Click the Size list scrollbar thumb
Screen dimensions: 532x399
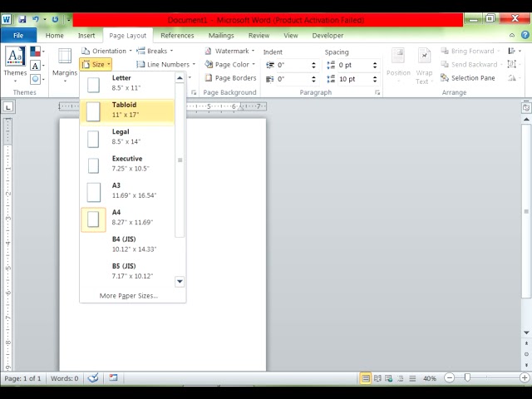click(180, 160)
